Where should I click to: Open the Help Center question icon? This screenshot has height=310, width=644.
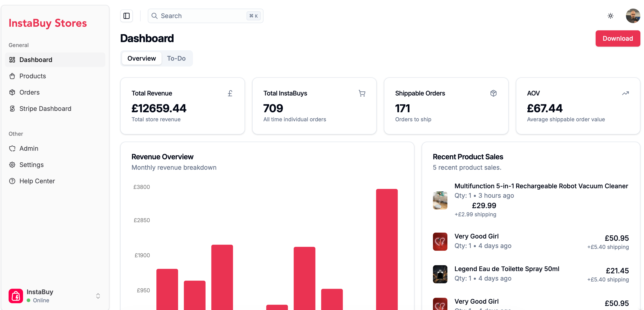pos(12,181)
